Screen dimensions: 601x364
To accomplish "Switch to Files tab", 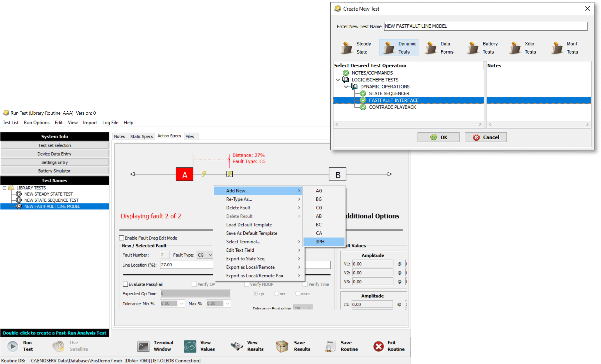I will tap(190, 136).
